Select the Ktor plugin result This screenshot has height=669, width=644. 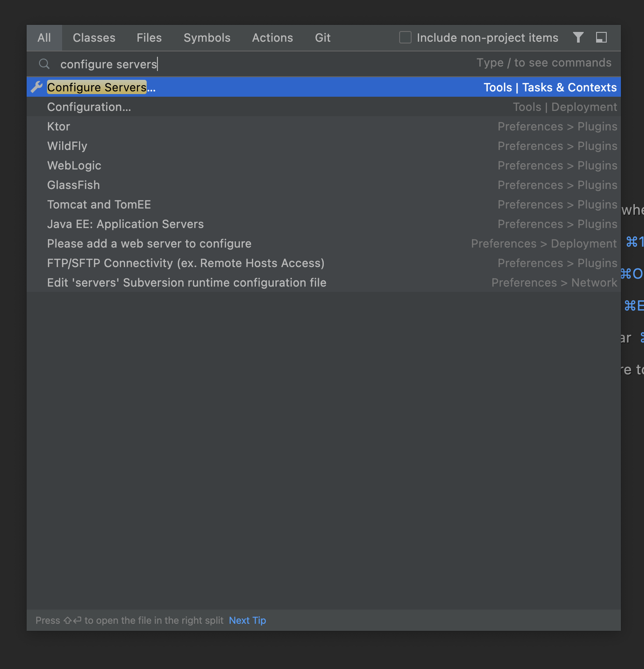point(324,126)
